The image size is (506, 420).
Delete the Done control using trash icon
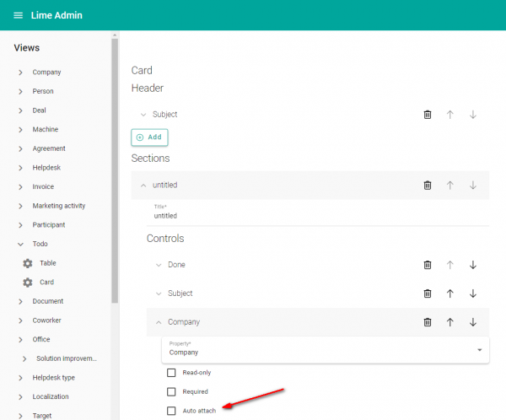tap(428, 265)
